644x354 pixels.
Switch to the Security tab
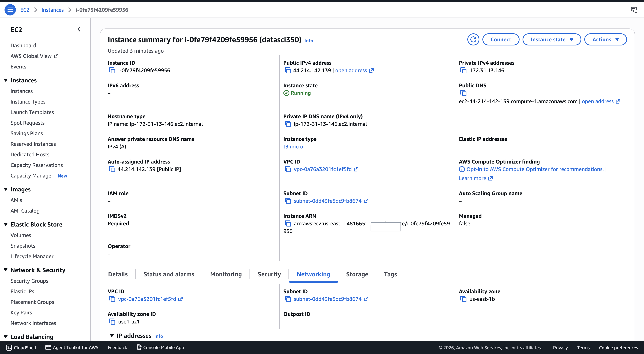pos(269,274)
